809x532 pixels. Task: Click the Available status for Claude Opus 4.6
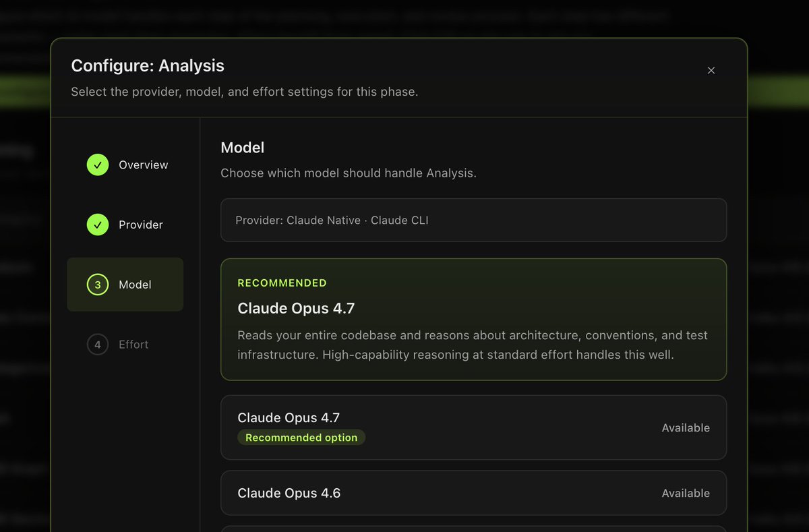[x=686, y=493]
